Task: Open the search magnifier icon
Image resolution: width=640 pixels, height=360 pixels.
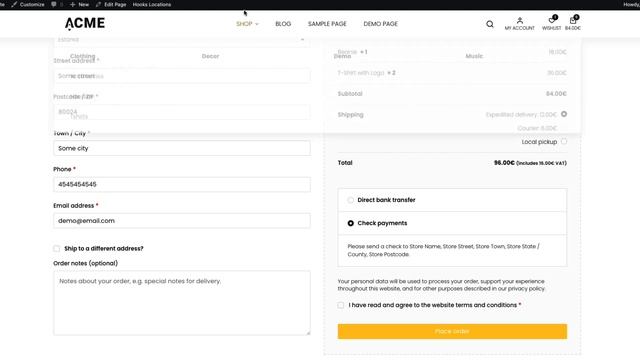Action: [490, 24]
